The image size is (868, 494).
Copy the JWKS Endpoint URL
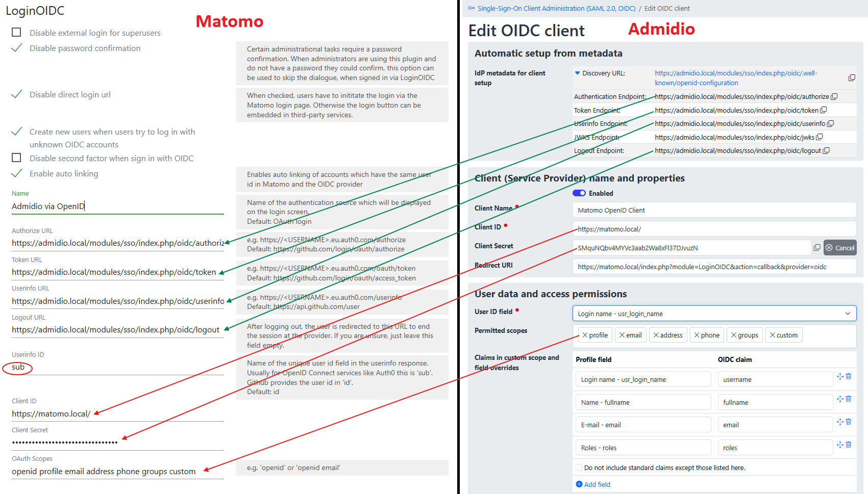pyautogui.click(x=820, y=137)
